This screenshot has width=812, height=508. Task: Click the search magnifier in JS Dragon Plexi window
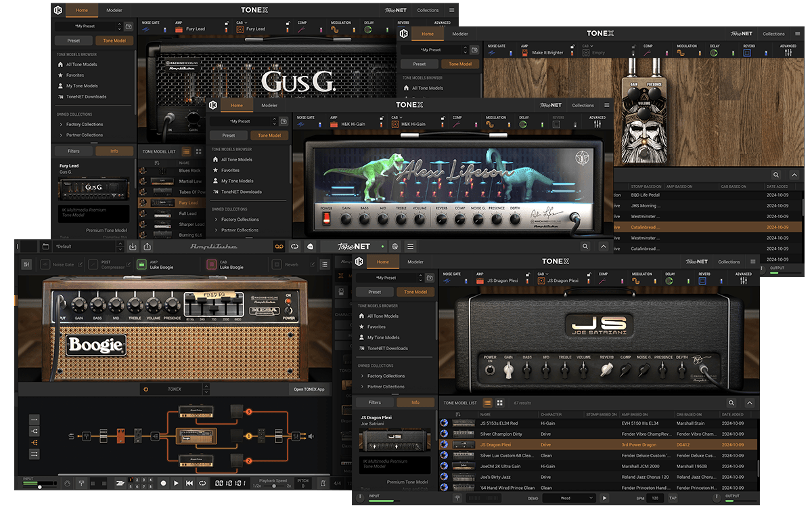(731, 402)
